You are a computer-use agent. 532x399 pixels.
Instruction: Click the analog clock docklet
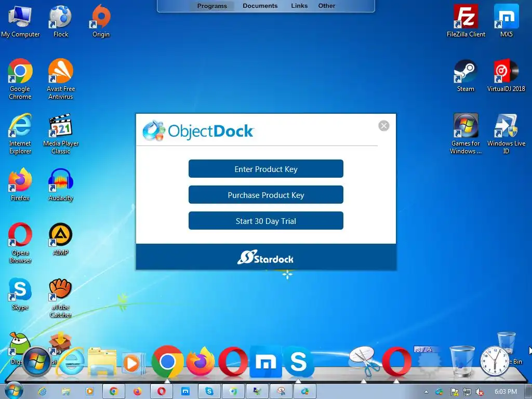click(x=495, y=362)
